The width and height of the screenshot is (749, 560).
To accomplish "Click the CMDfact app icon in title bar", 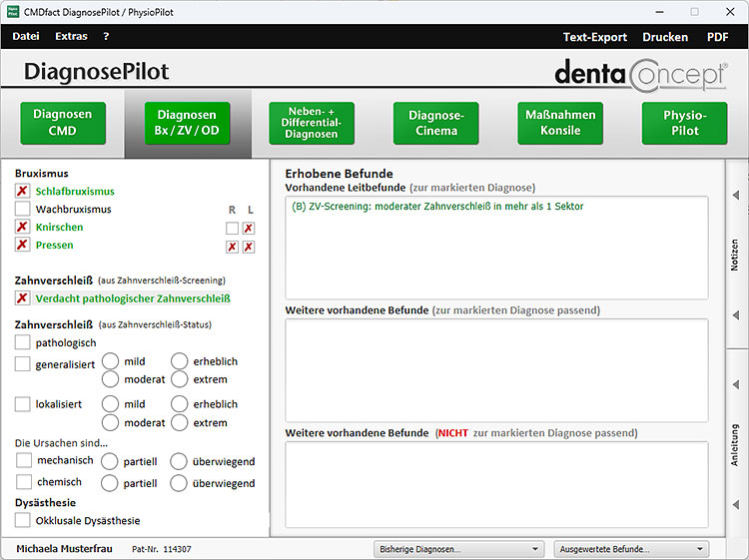I will 13,12.
